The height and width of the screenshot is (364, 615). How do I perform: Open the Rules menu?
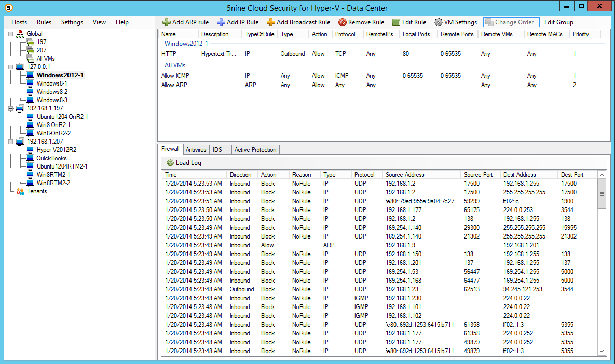[x=44, y=22]
